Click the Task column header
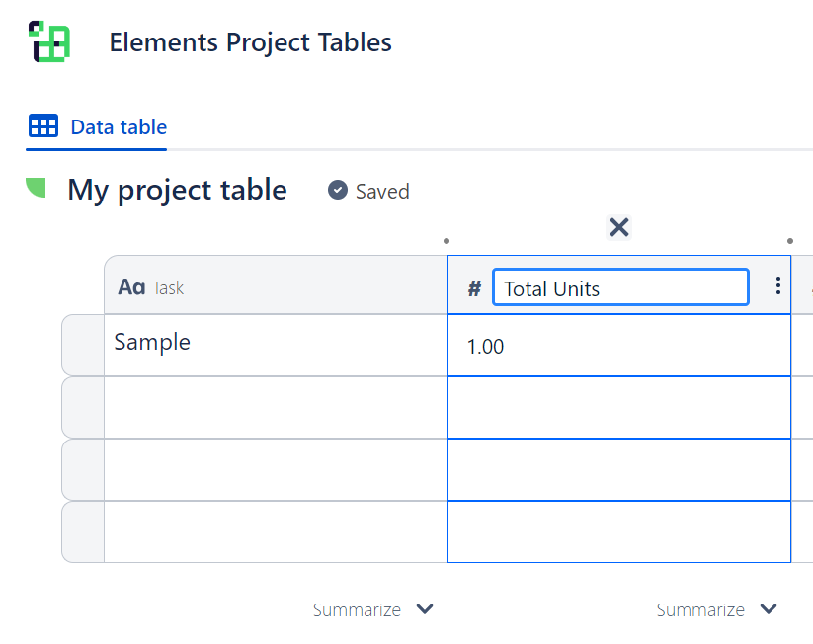This screenshot has width=813, height=644. click(x=276, y=286)
